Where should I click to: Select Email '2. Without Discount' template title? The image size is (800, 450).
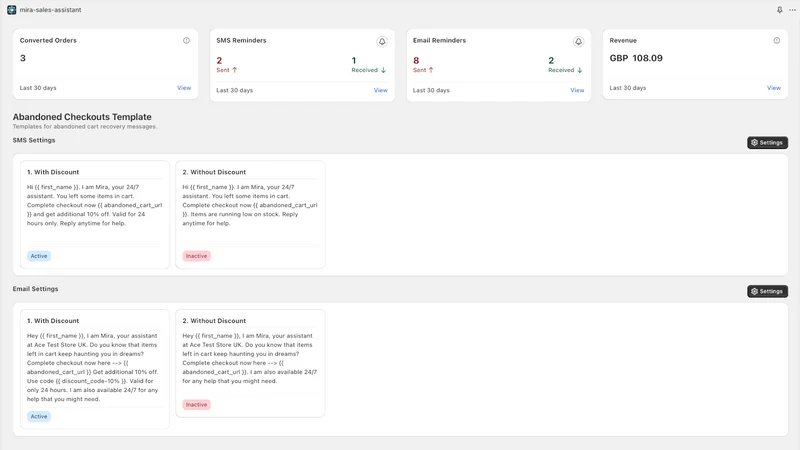tap(214, 321)
